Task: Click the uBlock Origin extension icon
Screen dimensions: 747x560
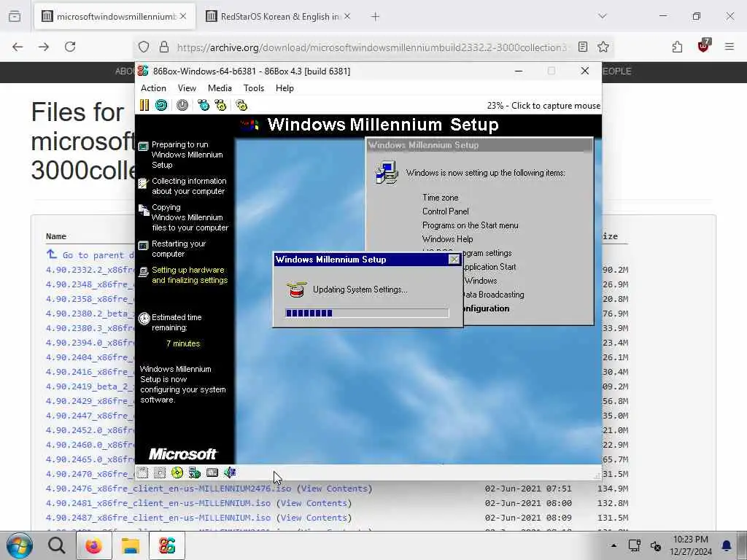Action: pos(704,46)
